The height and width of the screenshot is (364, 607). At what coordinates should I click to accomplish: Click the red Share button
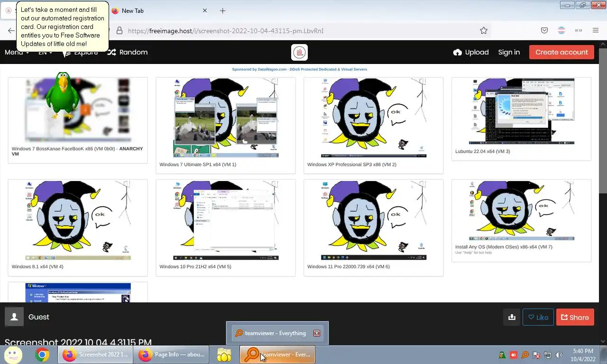(x=575, y=317)
